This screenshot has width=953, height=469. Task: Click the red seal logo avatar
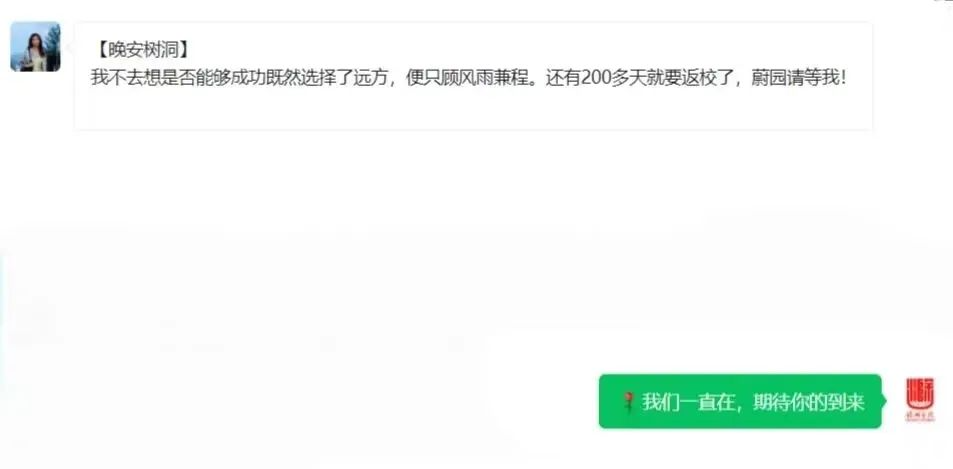pos(920,400)
